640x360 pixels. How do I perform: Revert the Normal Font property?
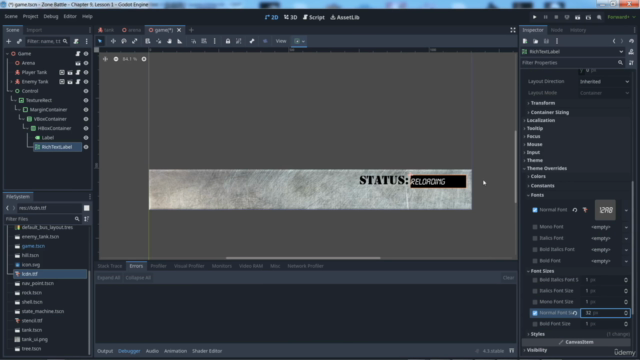tap(575, 210)
